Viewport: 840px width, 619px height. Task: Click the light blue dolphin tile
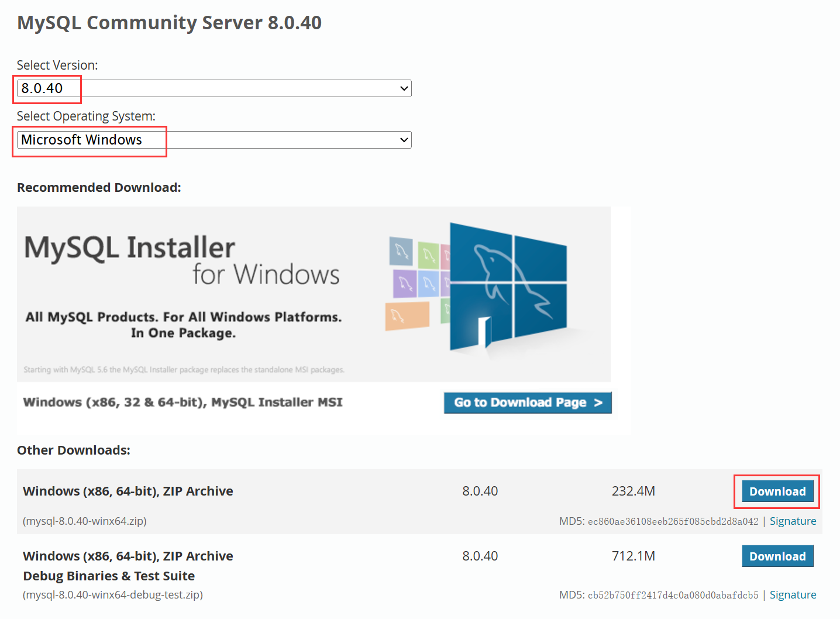pyautogui.click(x=429, y=283)
